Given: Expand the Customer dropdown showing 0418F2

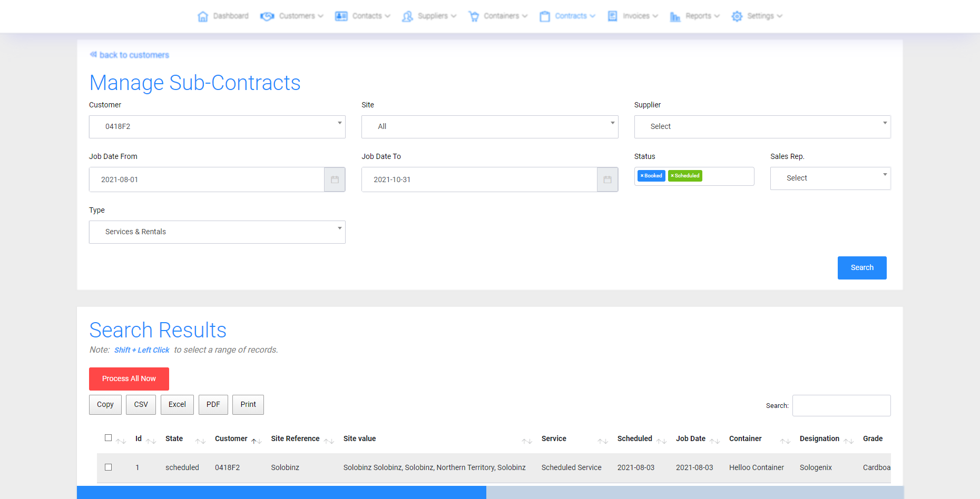Looking at the screenshot, I should 217,127.
